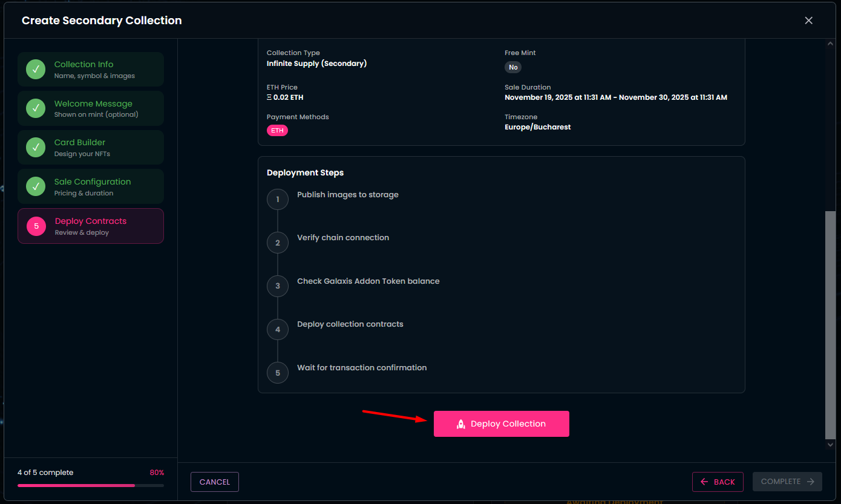Click the 80% completion progress bar
This screenshot has width=841, height=504.
pyautogui.click(x=90, y=485)
